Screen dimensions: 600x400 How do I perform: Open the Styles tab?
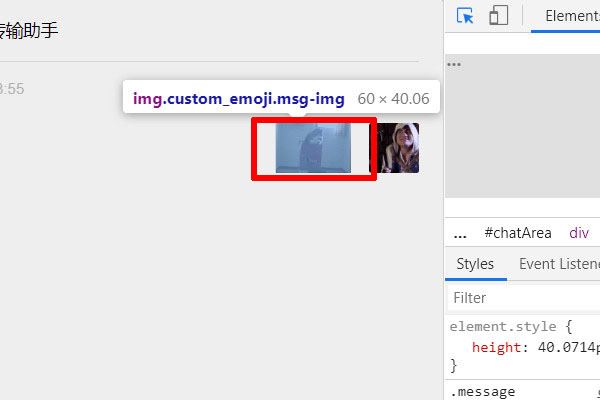[x=475, y=264]
